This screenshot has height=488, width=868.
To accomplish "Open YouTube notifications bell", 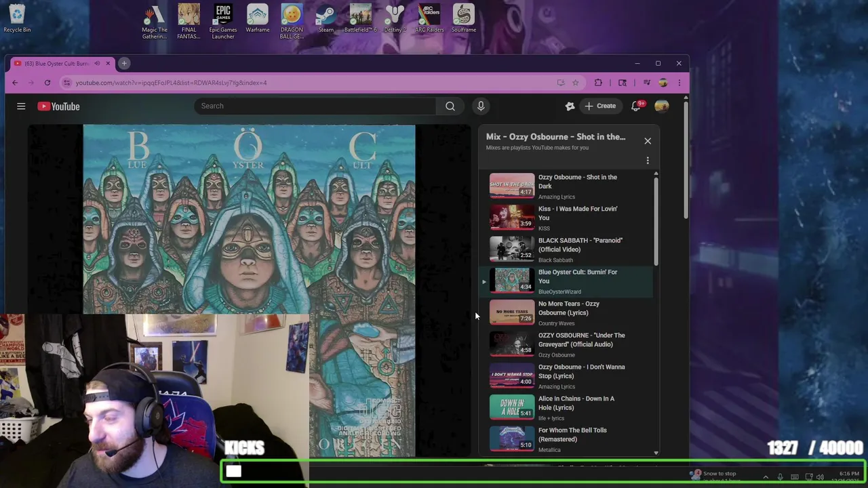I will click(x=636, y=106).
